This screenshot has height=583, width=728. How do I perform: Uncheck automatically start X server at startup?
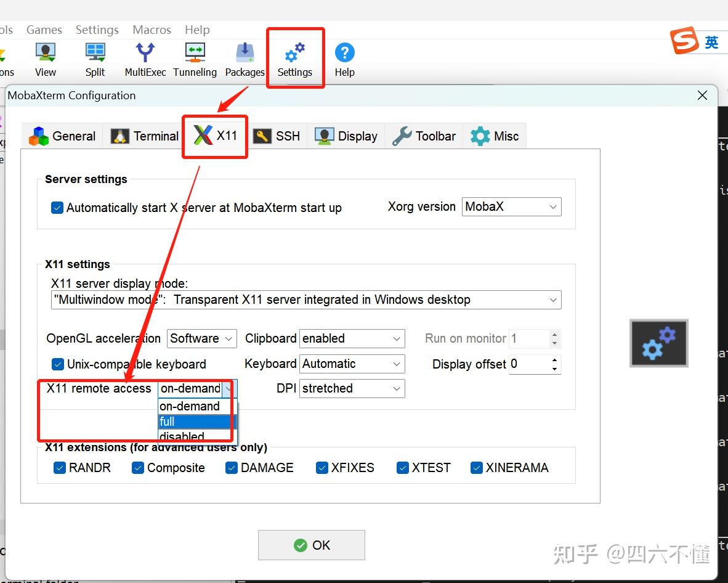pos(57,208)
